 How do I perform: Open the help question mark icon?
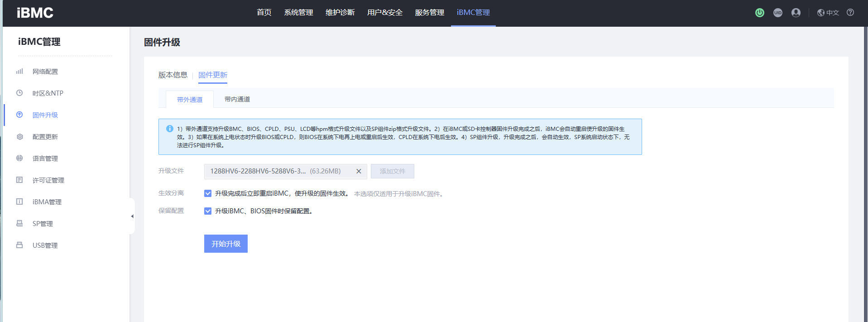[850, 13]
